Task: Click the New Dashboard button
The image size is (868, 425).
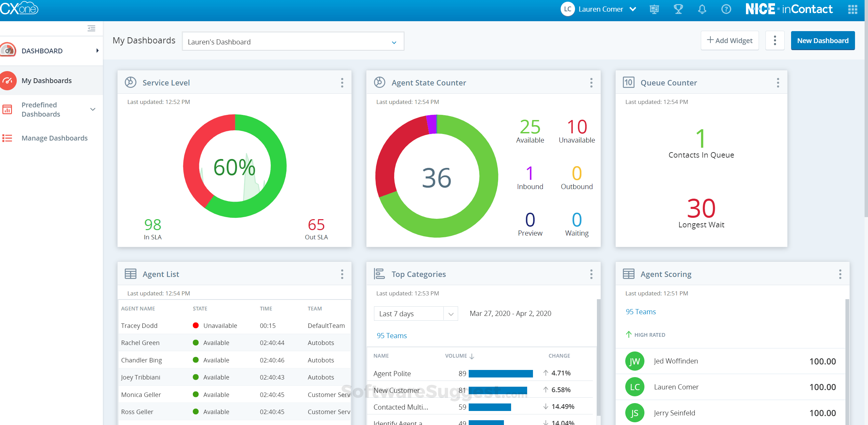Action: [823, 40]
